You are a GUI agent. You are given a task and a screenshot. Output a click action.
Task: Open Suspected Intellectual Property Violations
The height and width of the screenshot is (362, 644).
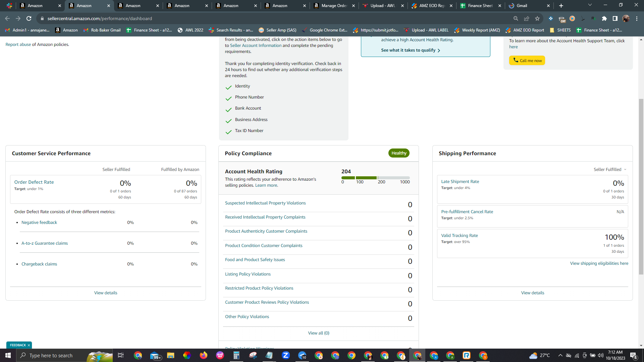265,203
